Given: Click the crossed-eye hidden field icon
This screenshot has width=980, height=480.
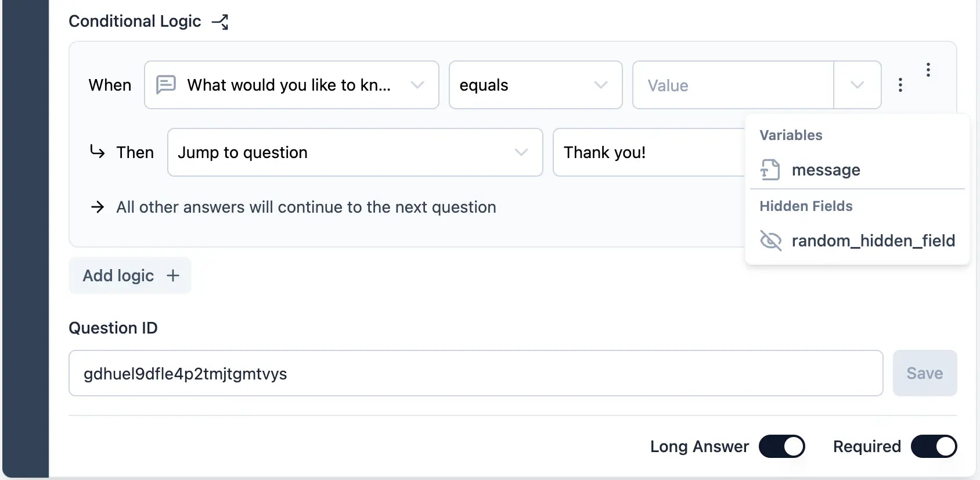Looking at the screenshot, I should [771, 241].
